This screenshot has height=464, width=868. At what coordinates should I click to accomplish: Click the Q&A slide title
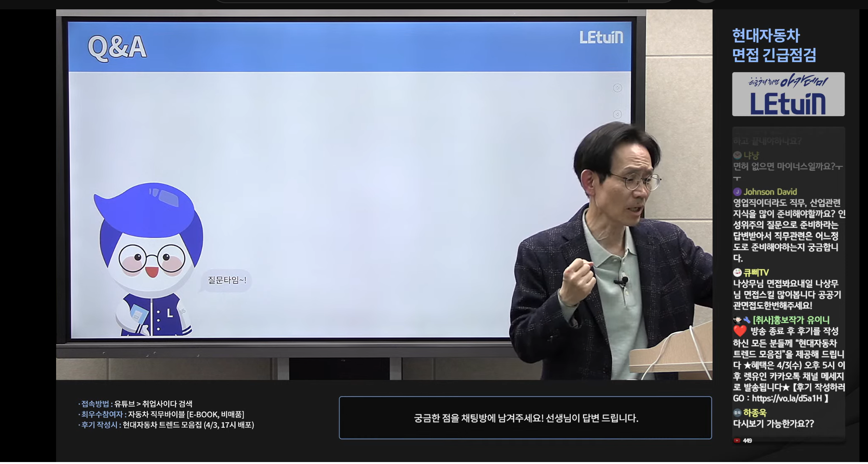coord(117,48)
